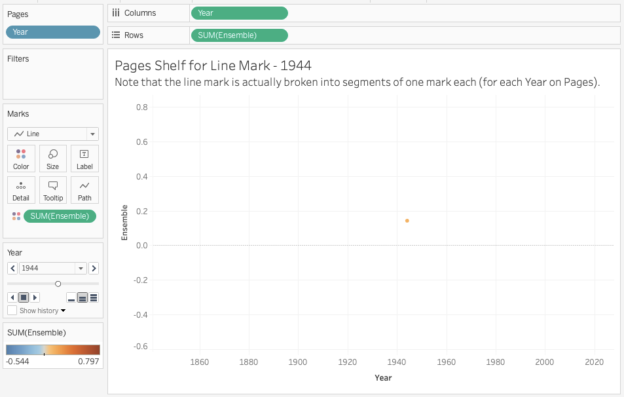
Task: Open the Detail mark card
Action: pos(21,190)
